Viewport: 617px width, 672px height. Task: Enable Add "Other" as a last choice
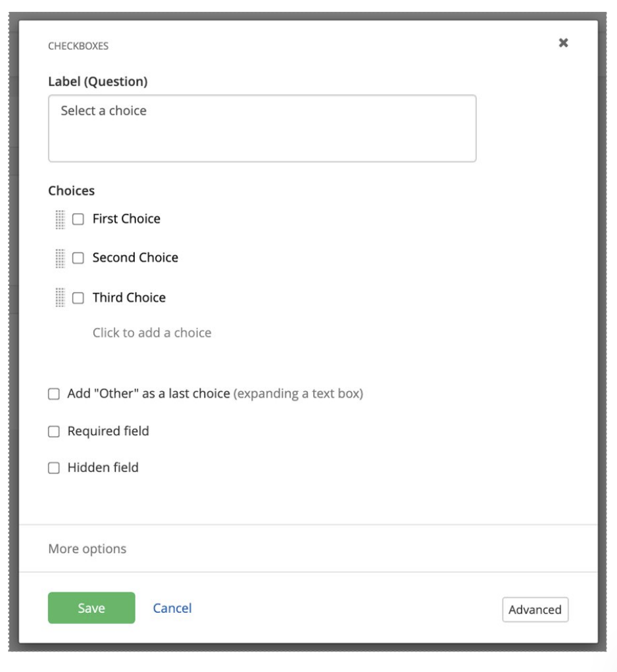pos(54,395)
